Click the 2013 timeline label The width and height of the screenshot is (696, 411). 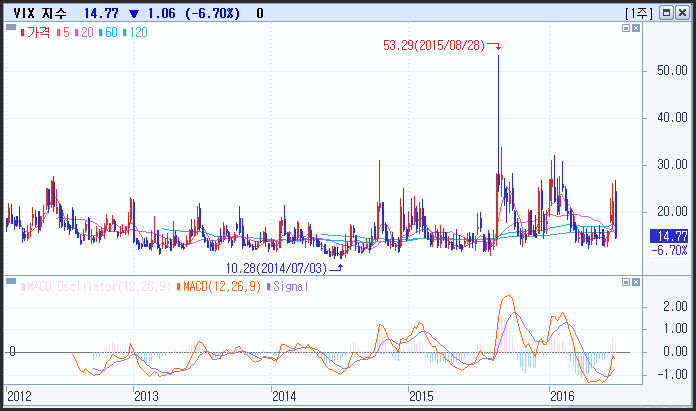tap(146, 396)
